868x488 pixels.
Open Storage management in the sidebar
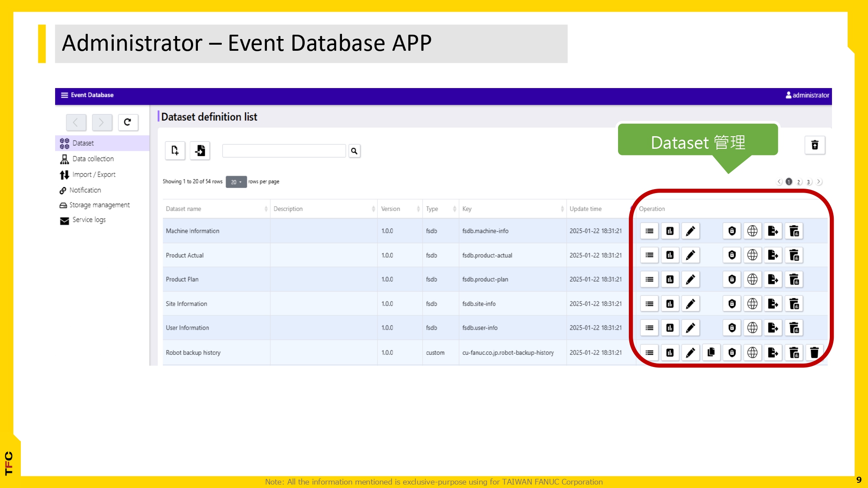coord(95,205)
